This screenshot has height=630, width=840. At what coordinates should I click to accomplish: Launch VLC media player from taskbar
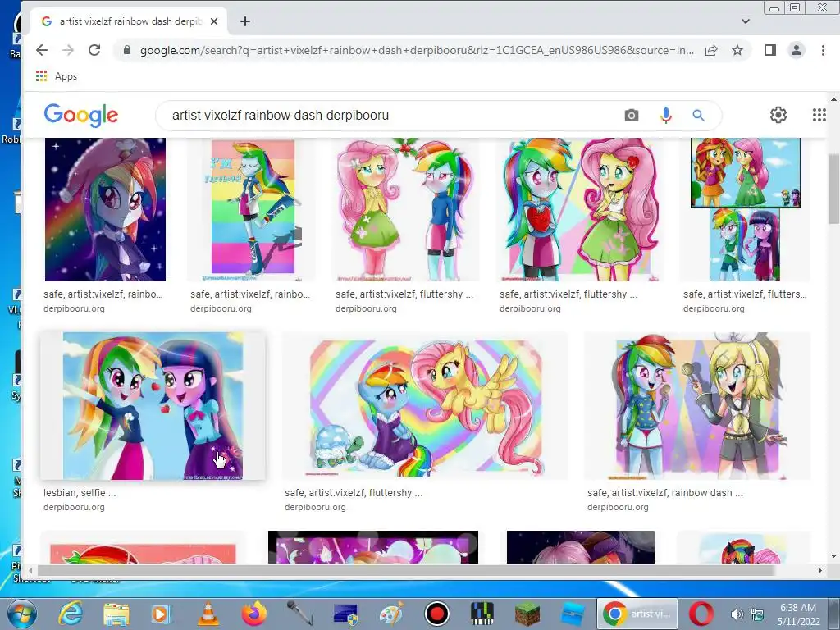click(208, 614)
